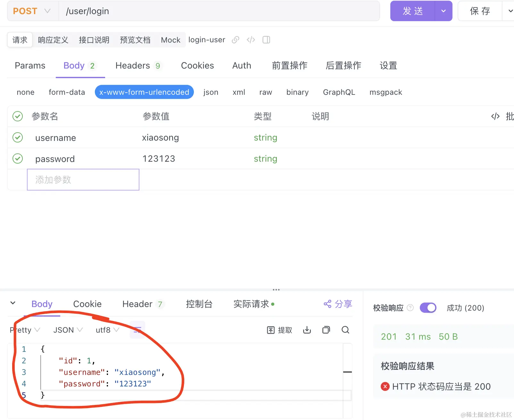The height and width of the screenshot is (420, 514).
Task: Open the 成功 (200) response selector
Action: pos(465,308)
